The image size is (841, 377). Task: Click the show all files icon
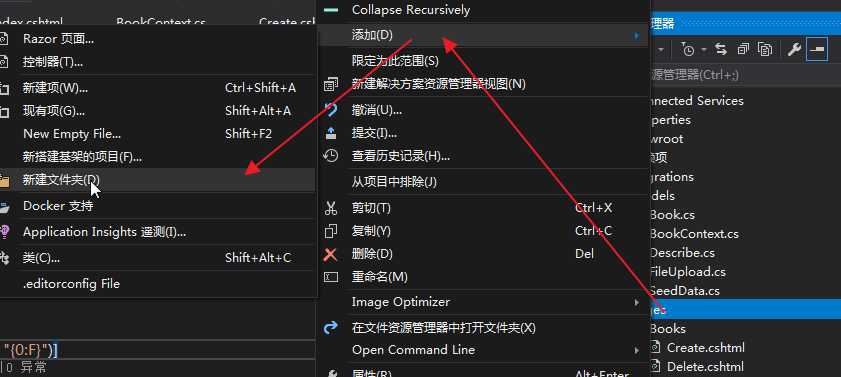click(765, 50)
